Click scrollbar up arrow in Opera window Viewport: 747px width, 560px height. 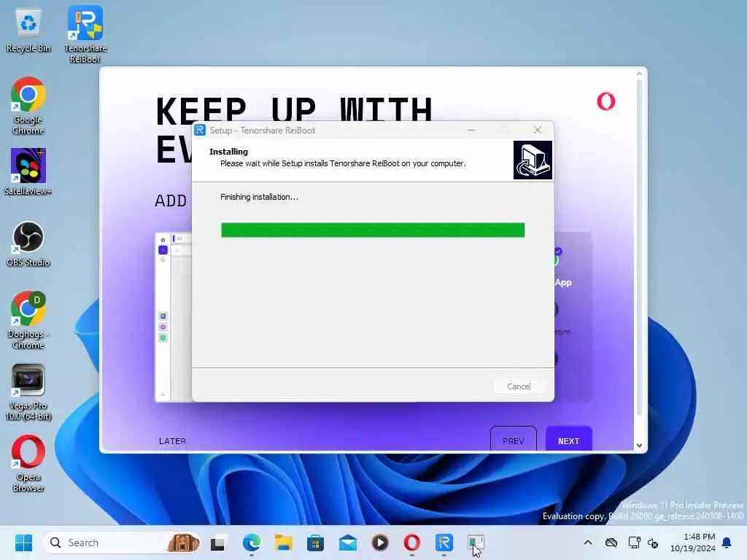click(x=639, y=74)
